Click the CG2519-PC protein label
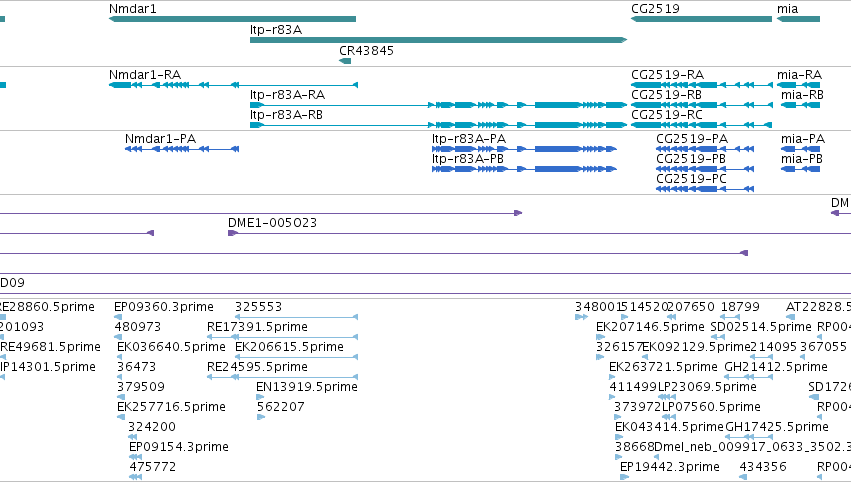The width and height of the screenshot is (851, 482). pyautogui.click(x=691, y=179)
